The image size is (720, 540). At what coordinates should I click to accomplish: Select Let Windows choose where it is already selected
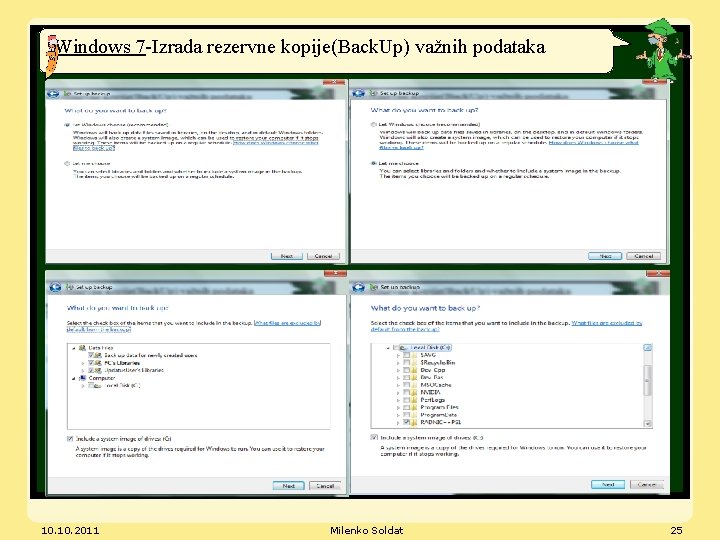coord(68,124)
